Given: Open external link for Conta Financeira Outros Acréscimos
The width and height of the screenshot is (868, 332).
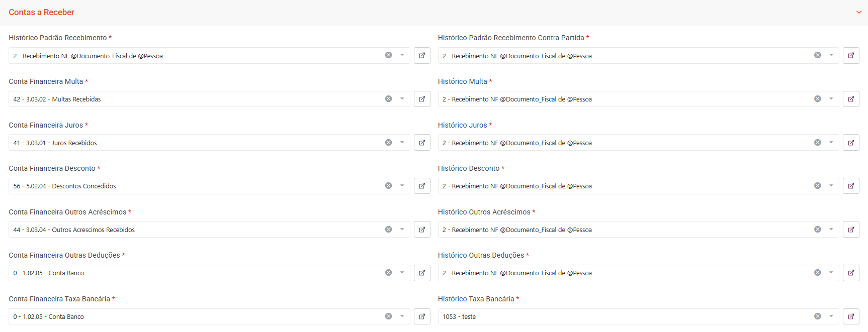Looking at the screenshot, I should [x=422, y=230].
